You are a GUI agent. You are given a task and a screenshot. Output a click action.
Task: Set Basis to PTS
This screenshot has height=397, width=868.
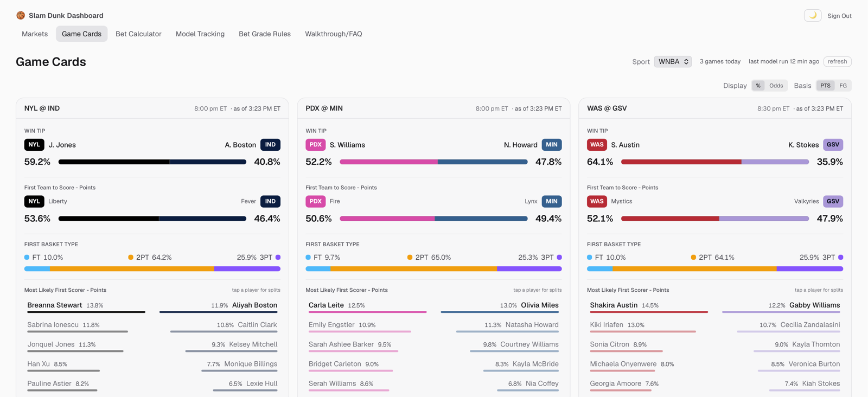[825, 86]
